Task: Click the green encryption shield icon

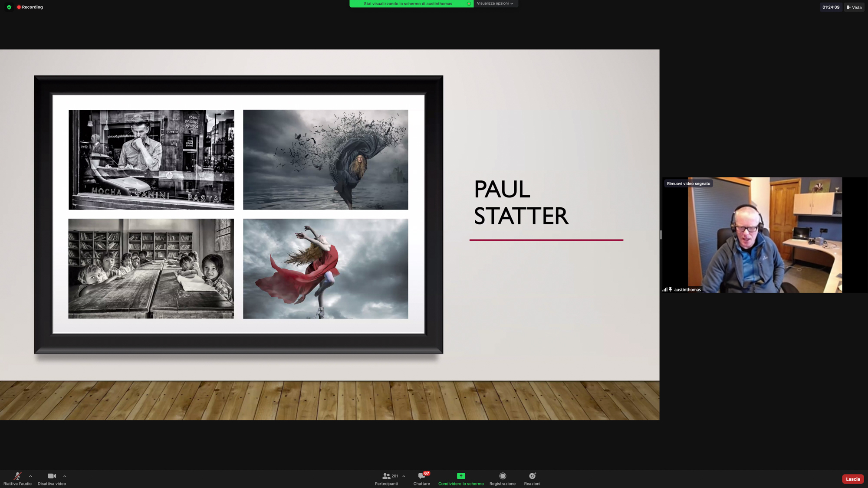Action: coord(9,7)
